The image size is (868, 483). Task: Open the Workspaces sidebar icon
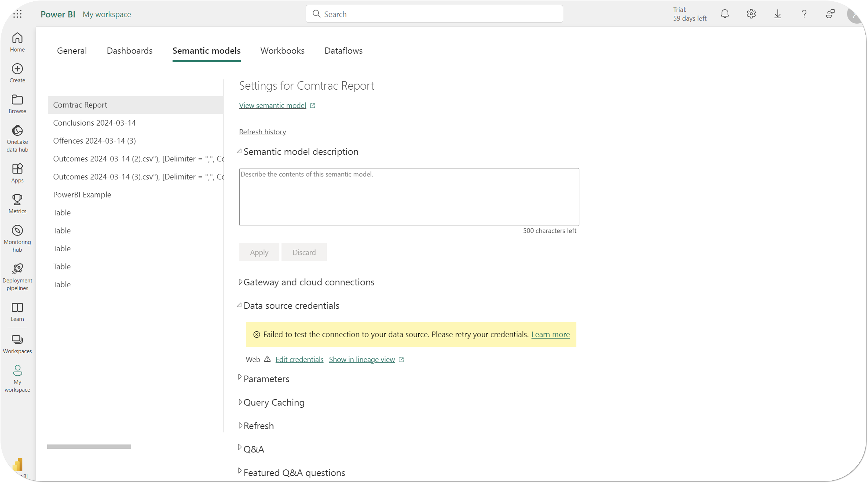[x=17, y=340]
